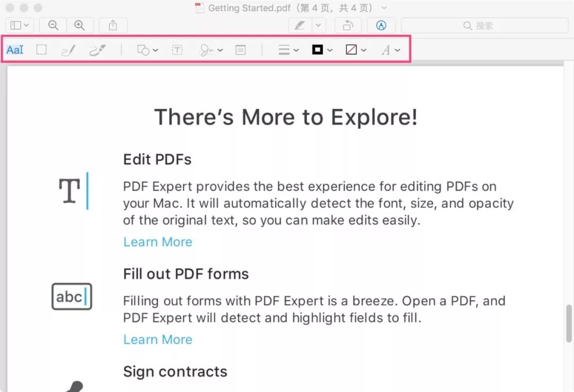Add a note annotation

241,50
